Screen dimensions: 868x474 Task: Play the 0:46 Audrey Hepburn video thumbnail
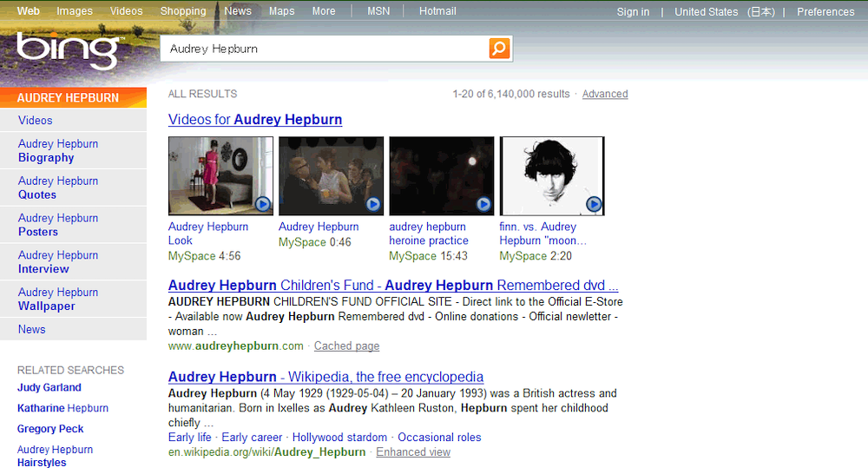pyautogui.click(x=331, y=176)
